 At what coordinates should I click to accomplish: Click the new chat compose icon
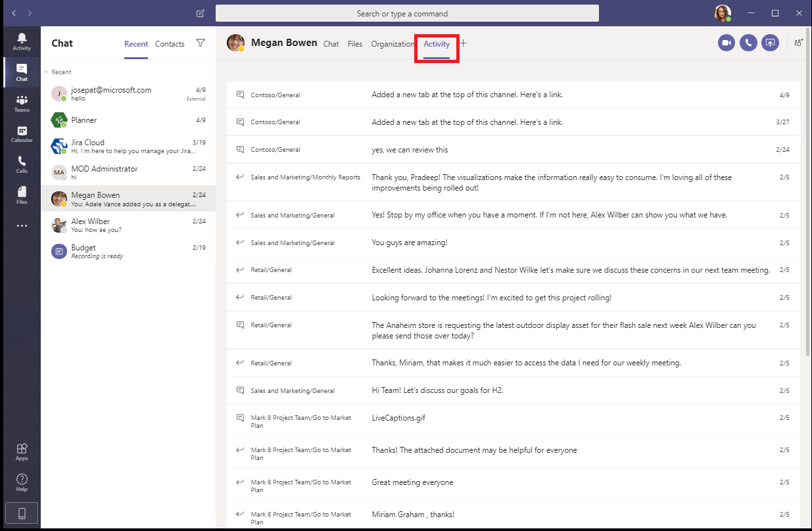click(x=201, y=13)
